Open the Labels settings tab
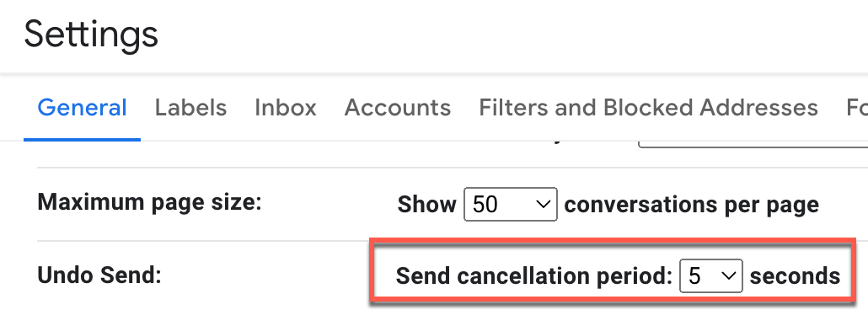 pos(190,107)
